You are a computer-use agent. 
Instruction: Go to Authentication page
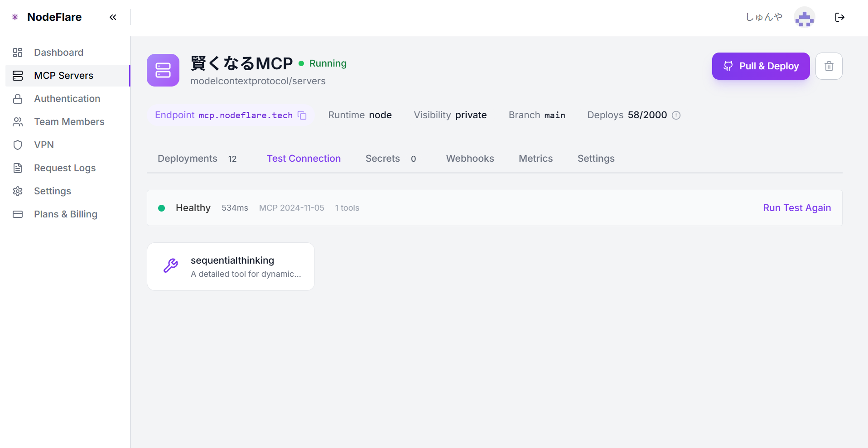(x=68, y=99)
